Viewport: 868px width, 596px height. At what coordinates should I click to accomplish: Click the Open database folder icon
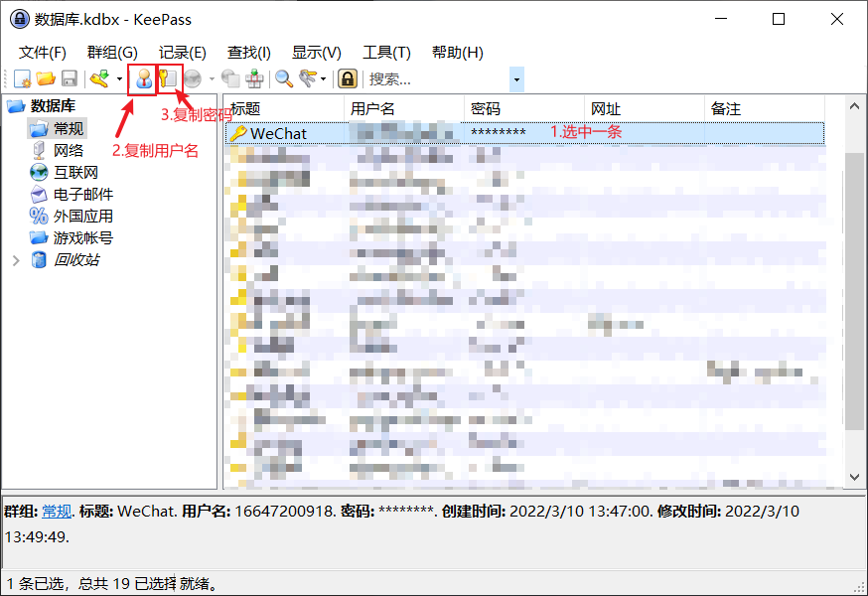click(x=46, y=78)
